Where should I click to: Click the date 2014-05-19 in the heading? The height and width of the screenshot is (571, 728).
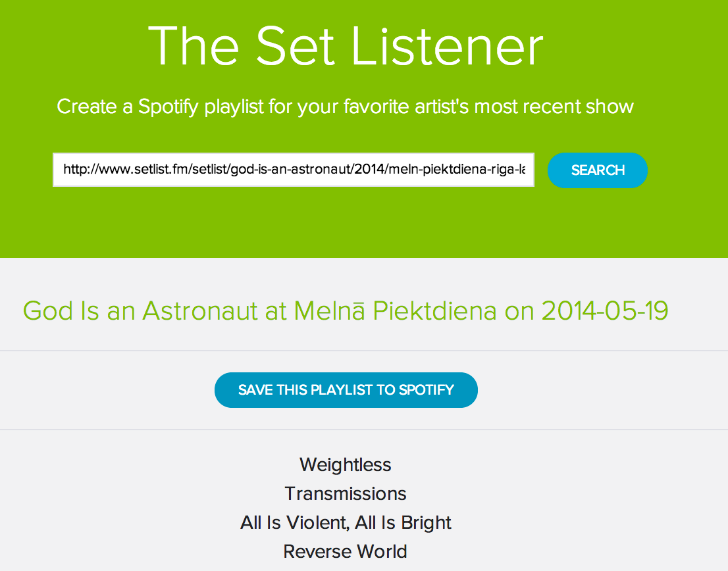point(605,310)
